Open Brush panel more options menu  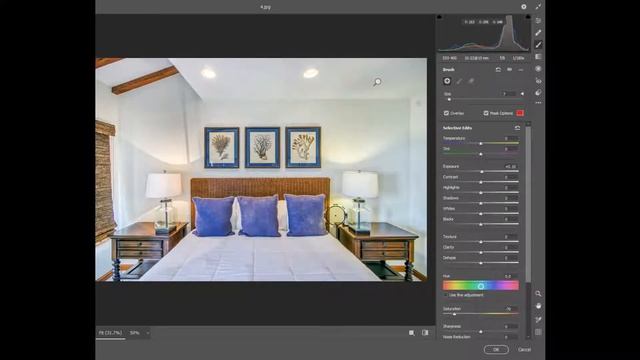(x=521, y=70)
